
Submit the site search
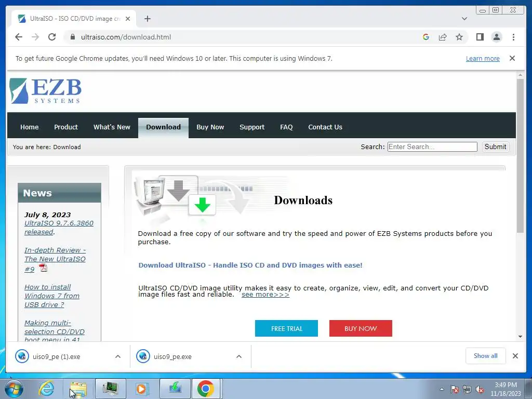(495, 147)
